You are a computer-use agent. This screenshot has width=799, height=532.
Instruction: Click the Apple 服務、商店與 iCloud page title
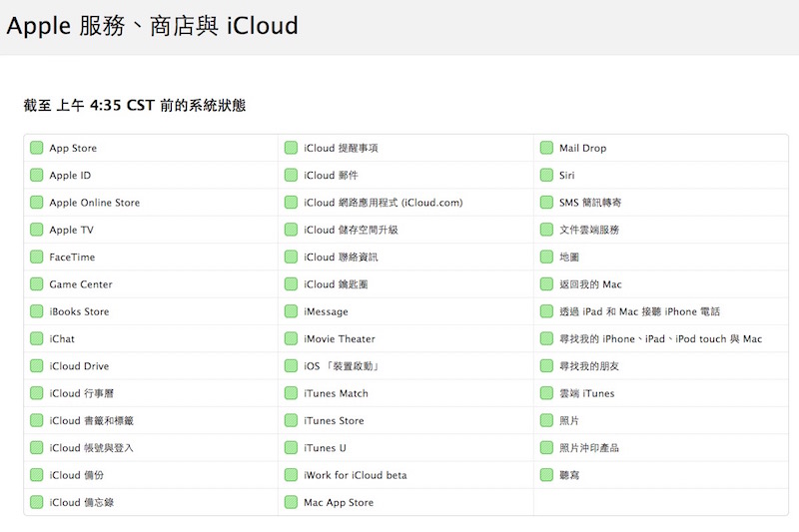(153, 26)
